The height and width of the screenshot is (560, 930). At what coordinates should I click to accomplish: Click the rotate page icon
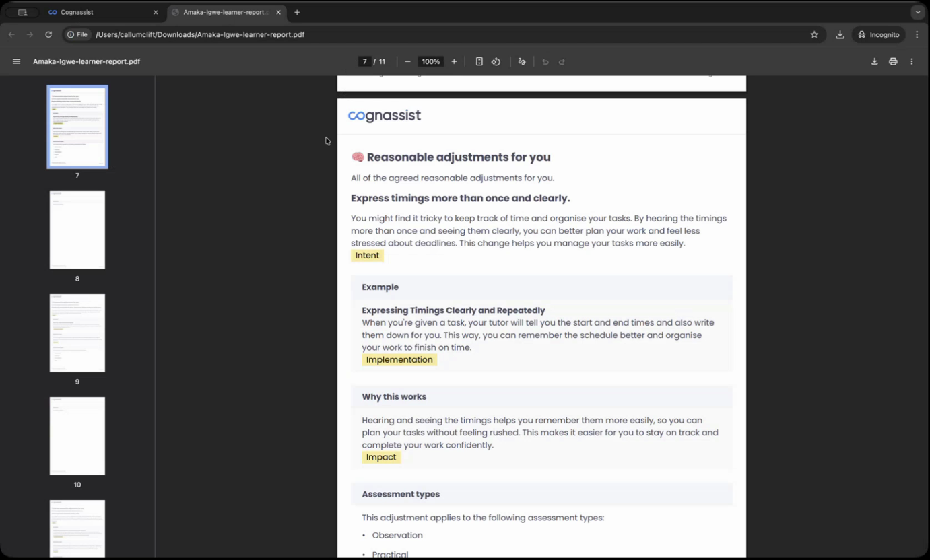[x=496, y=61]
